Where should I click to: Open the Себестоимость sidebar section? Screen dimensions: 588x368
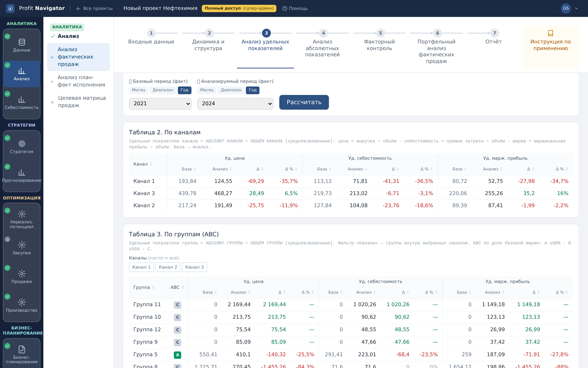(x=22, y=103)
